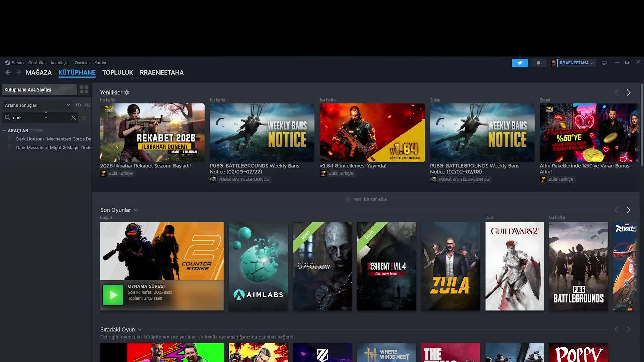Show next Yenilikler news items
The width and height of the screenshot is (644, 362).
628,93
